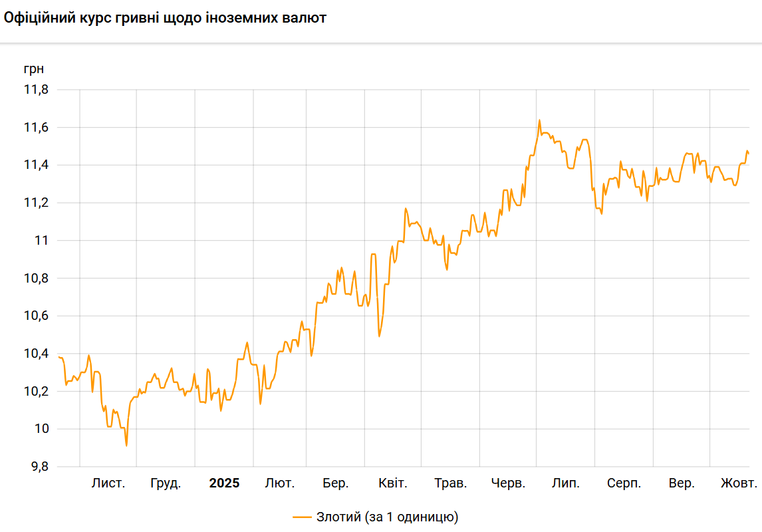Screen dimensions: 762x532
Task: Click the bold '2025' year label
Action: point(224,483)
